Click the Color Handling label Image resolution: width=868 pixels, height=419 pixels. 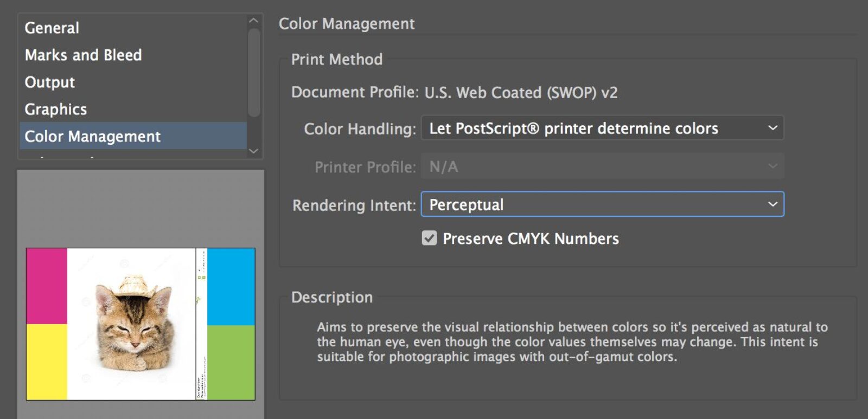coord(360,129)
